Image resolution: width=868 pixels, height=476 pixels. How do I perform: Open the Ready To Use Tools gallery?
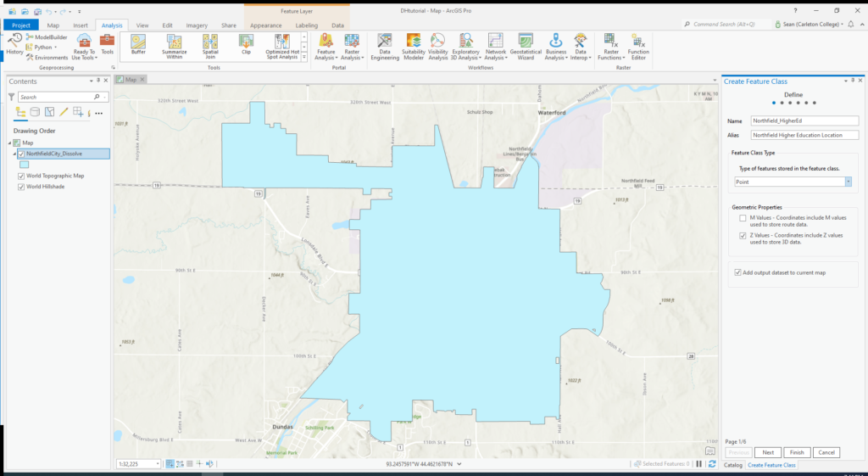pos(84,47)
